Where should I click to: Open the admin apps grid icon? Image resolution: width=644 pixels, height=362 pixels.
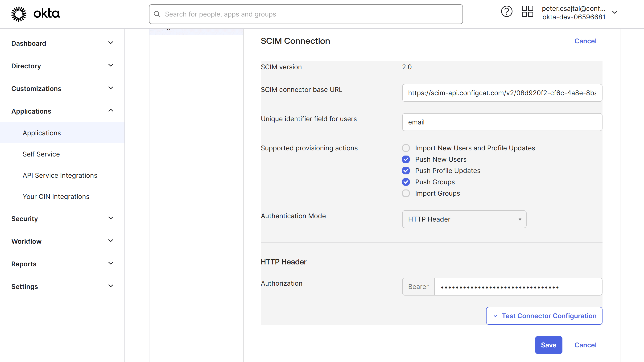tap(528, 11)
